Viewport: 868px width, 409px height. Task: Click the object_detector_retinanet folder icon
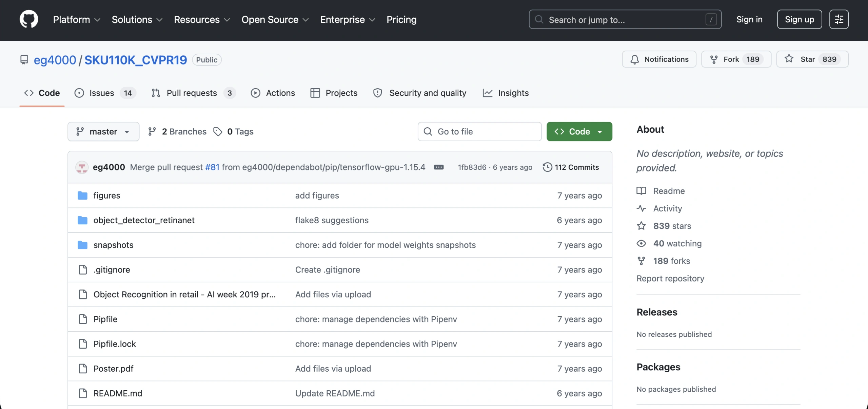tap(82, 220)
